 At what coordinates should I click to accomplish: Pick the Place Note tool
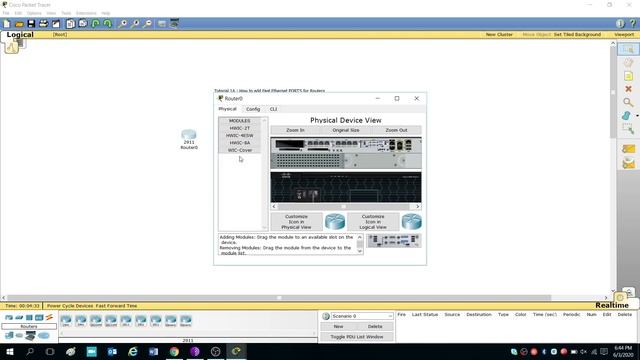click(628, 76)
